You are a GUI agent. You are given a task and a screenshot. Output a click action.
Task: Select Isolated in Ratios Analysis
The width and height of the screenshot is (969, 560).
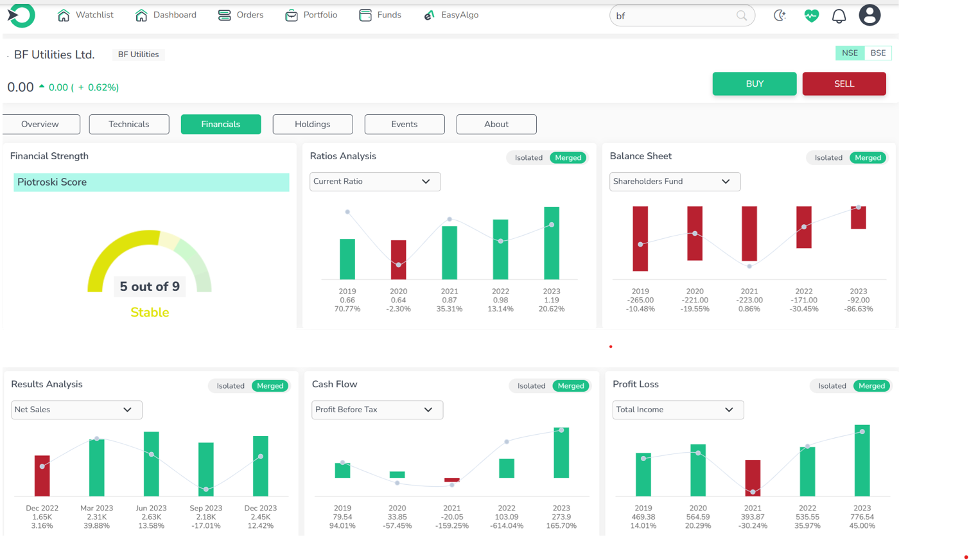pyautogui.click(x=528, y=158)
